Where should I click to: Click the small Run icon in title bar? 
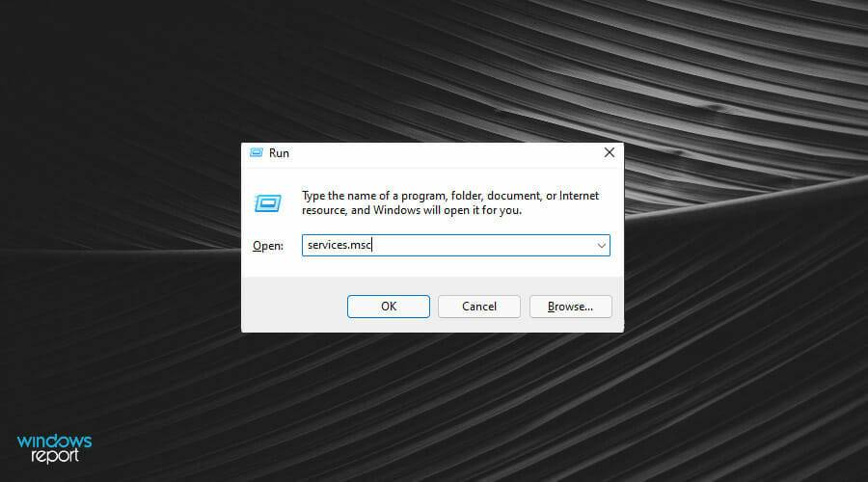tap(256, 153)
